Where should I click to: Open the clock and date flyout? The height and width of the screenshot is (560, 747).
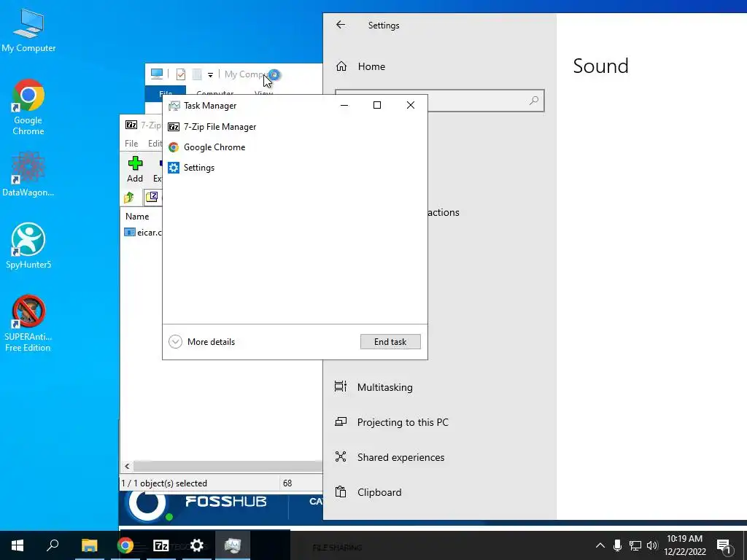pyautogui.click(x=684, y=545)
